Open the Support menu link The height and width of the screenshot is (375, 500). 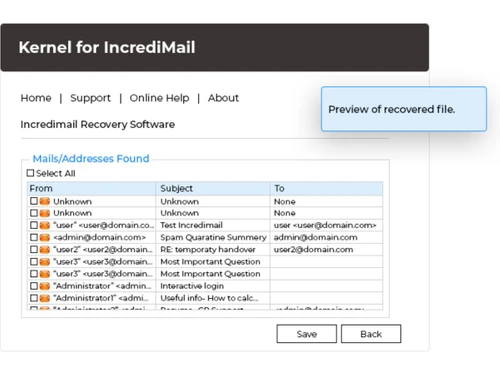coord(90,98)
